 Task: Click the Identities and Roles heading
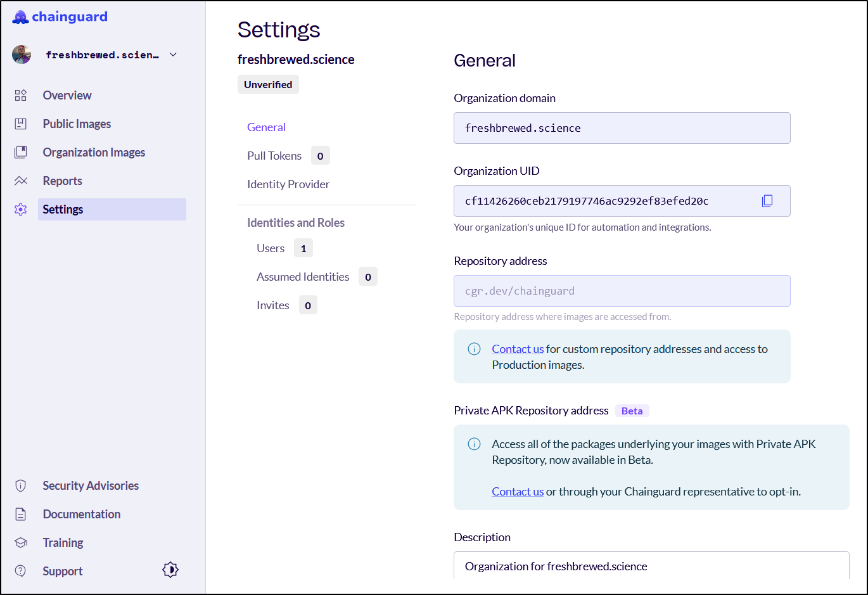[x=296, y=222]
